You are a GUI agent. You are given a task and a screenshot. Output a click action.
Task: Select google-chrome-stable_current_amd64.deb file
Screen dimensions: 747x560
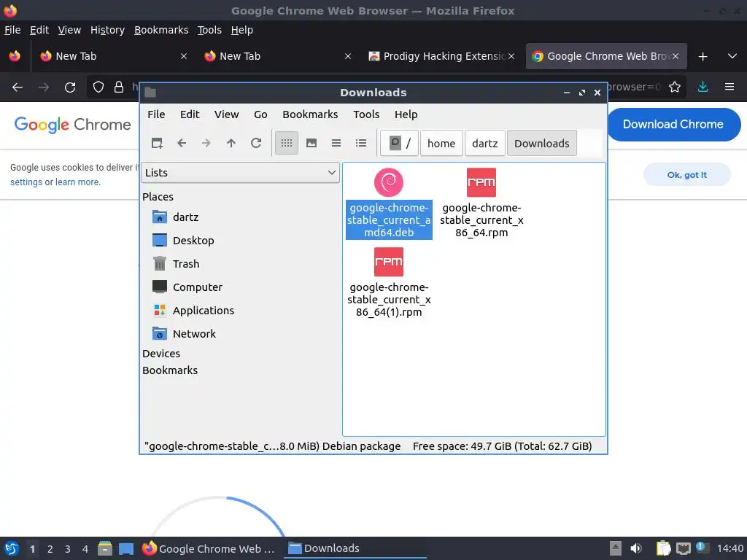[x=389, y=203]
